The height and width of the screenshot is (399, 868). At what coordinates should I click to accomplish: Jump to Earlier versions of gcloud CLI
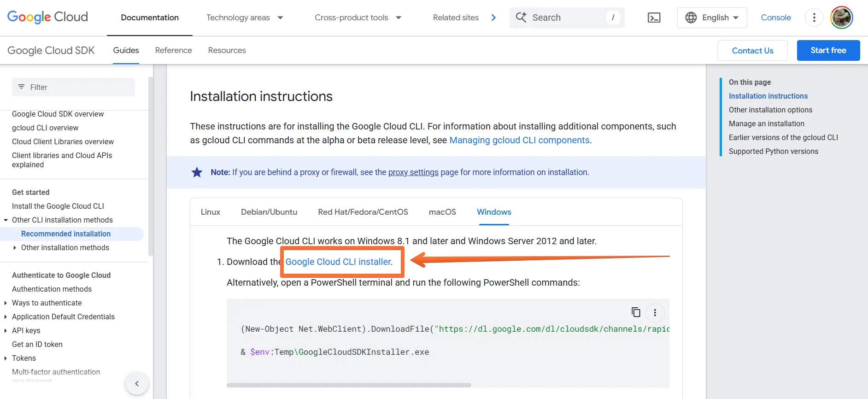pos(783,137)
